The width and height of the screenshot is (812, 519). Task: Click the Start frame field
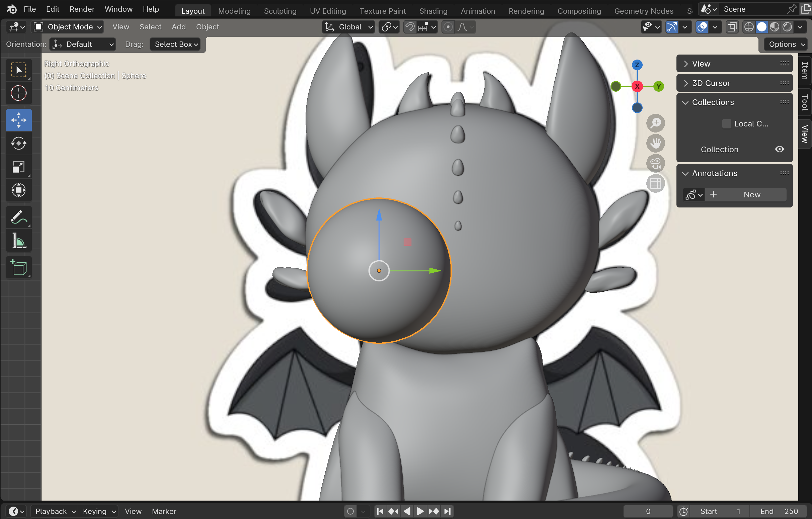(720, 511)
